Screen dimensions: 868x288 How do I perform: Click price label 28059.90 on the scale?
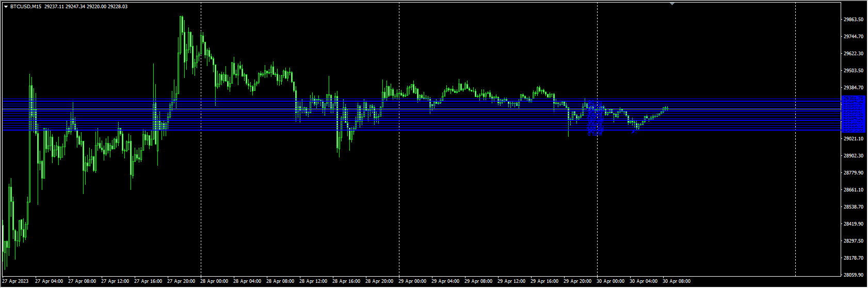(x=854, y=275)
